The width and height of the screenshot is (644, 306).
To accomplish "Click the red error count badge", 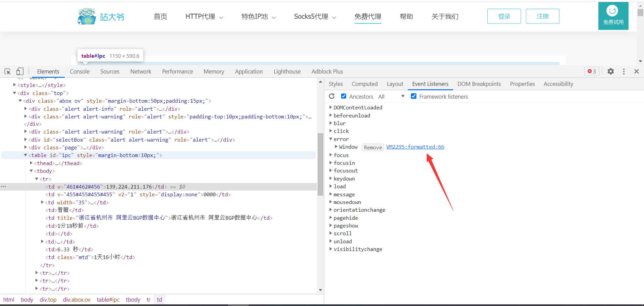I will click(x=592, y=71).
